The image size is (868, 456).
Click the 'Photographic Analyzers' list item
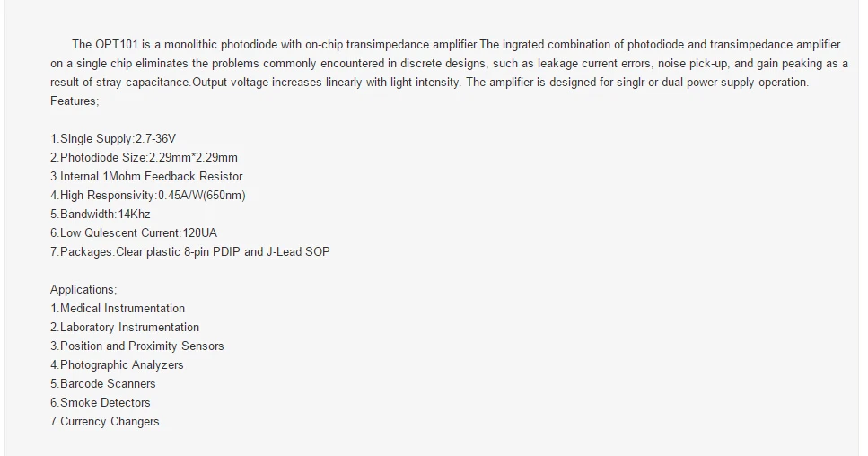(x=117, y=365)
